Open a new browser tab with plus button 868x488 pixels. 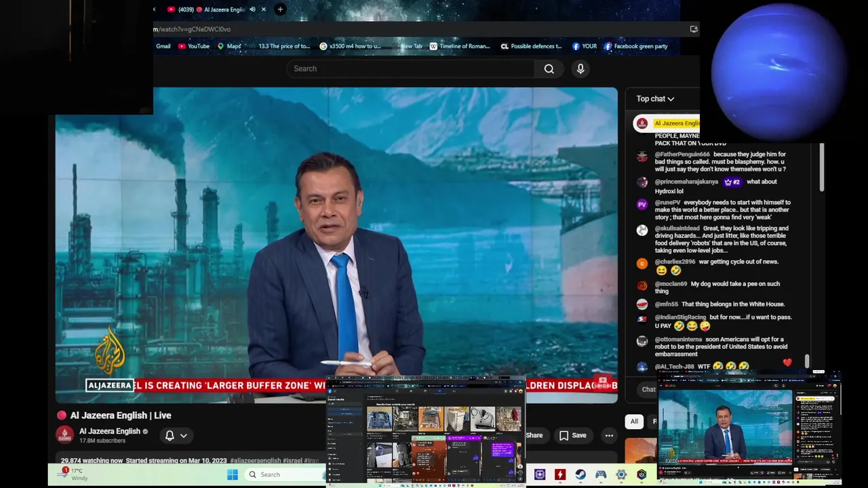[280, 9]
